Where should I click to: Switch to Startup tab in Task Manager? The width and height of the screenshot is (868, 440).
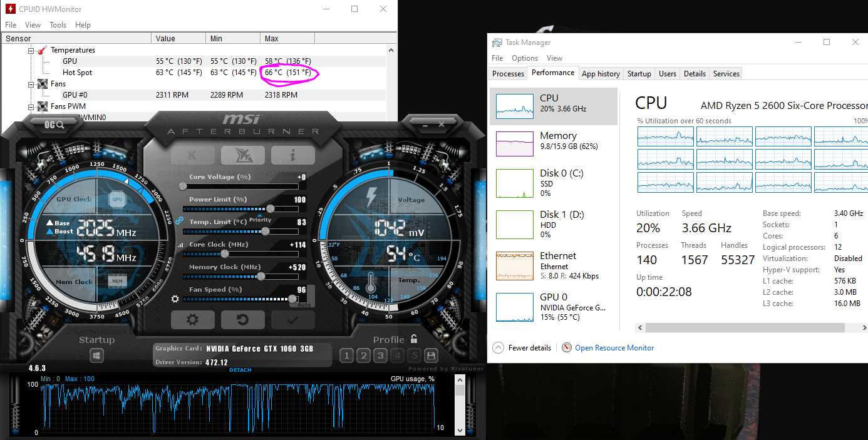639,74
